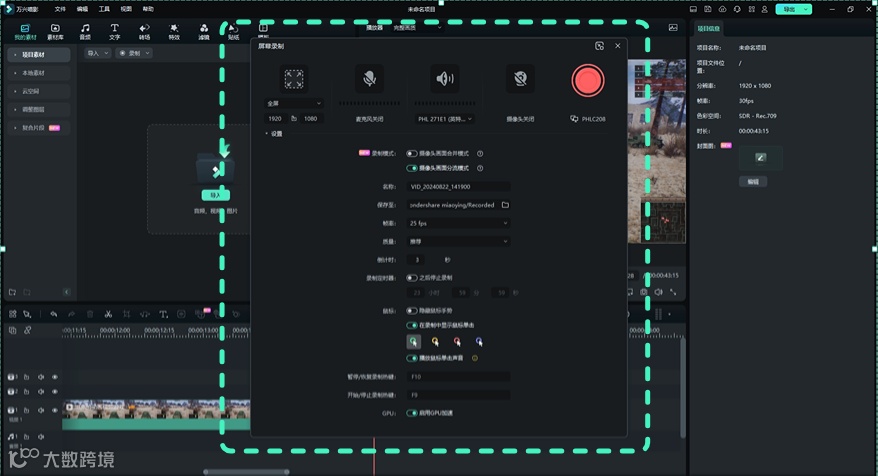
Task: Open the 25 fps frame rate dropdown
Action: (x=458, y=223)
